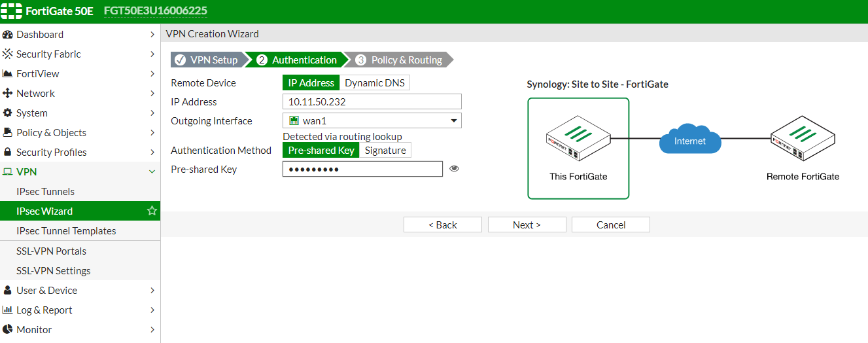Choose Signature authentication method
Image resolution: width=868 pixels, height=343 pixels.
tap(385, 150)
